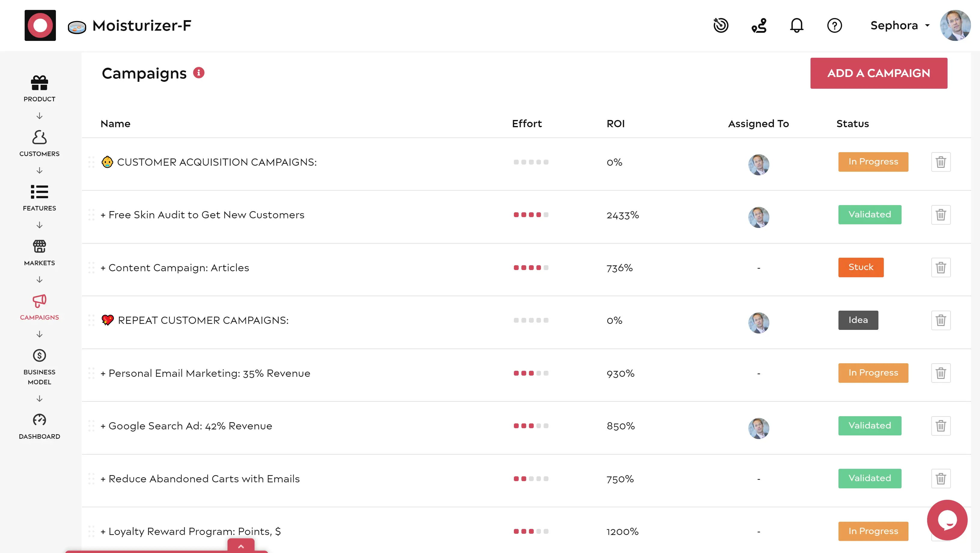Go to the Business Model section
980x553 pixels.
(39, 367)
